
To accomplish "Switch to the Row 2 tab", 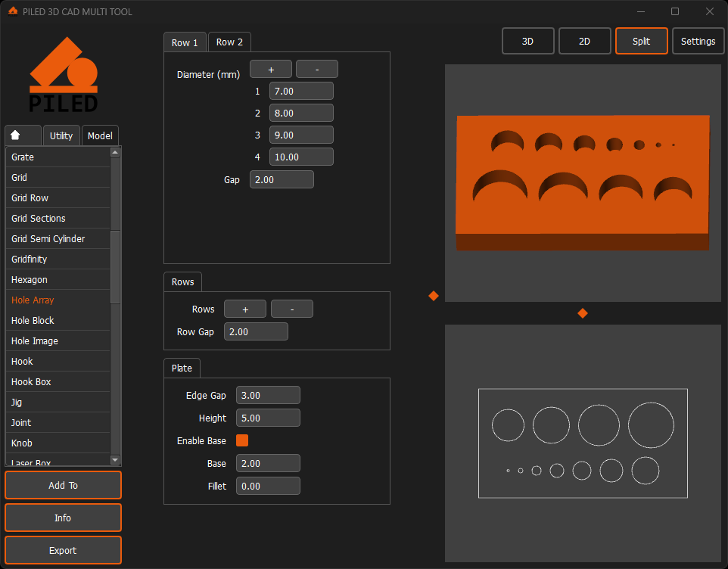I will pos(229,42).
